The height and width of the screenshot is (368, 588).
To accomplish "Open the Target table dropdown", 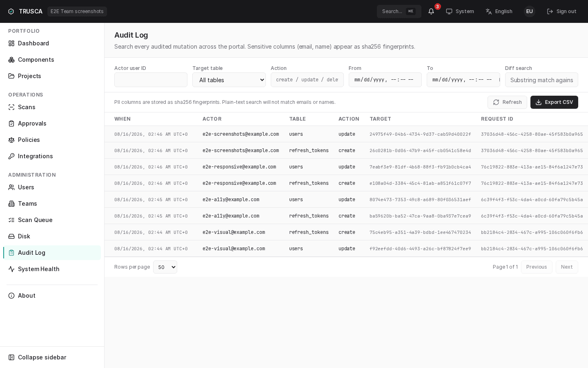I will (229, 80).
